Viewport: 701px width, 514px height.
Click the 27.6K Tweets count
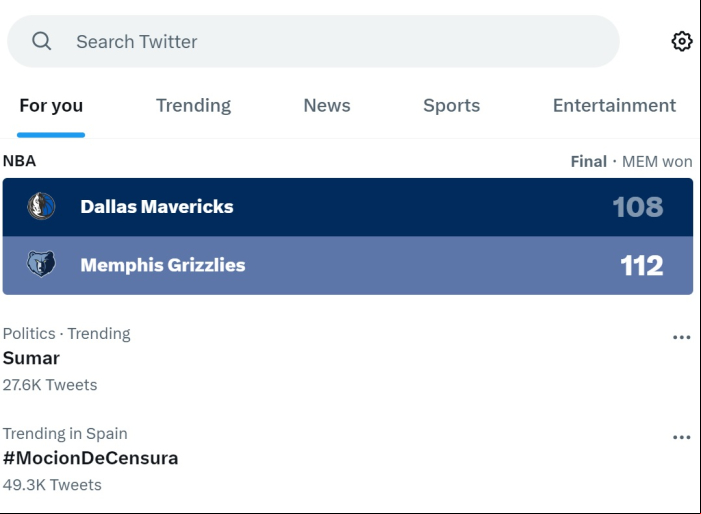pos(50,385)
